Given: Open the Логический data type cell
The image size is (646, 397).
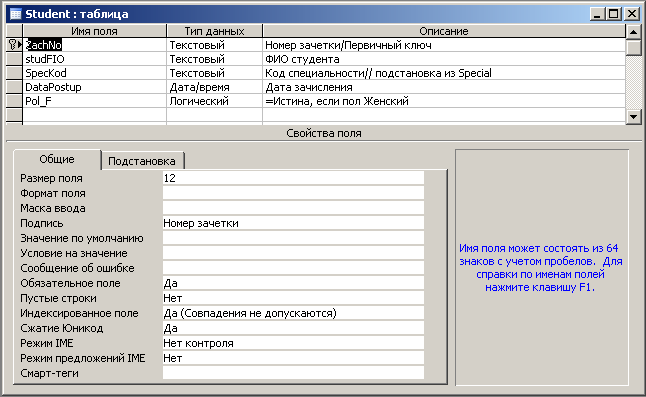Looking at the screenshot, I should (215, 101).
